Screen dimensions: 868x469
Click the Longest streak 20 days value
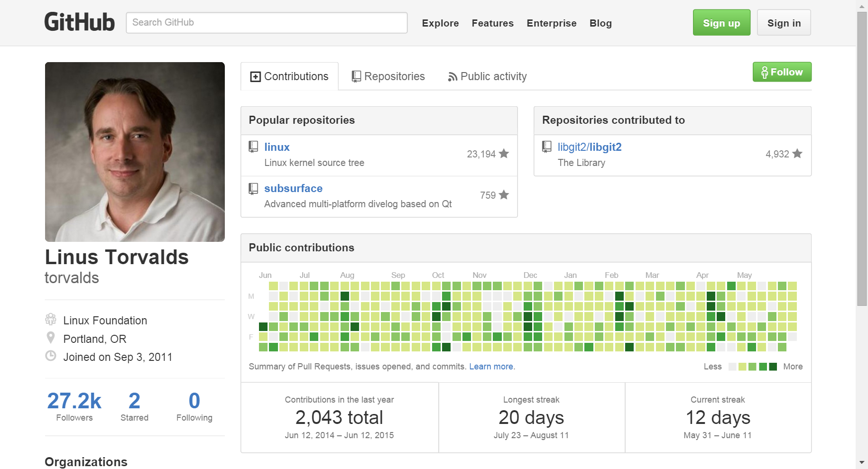coord(531,417)
